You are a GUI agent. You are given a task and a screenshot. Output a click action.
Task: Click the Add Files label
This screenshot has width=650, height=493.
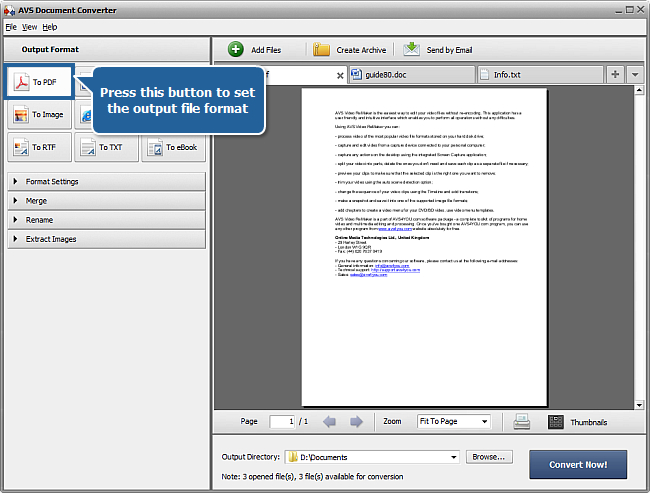[x=266, y=50]
